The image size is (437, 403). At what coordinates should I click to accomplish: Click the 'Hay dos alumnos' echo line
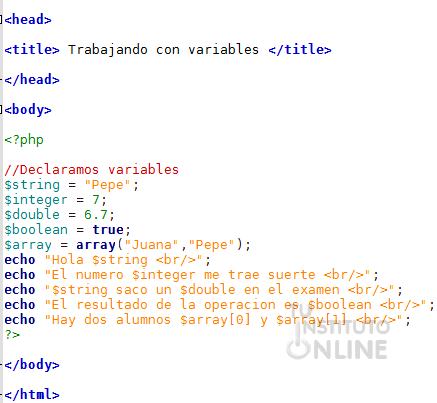click(207, 320)
